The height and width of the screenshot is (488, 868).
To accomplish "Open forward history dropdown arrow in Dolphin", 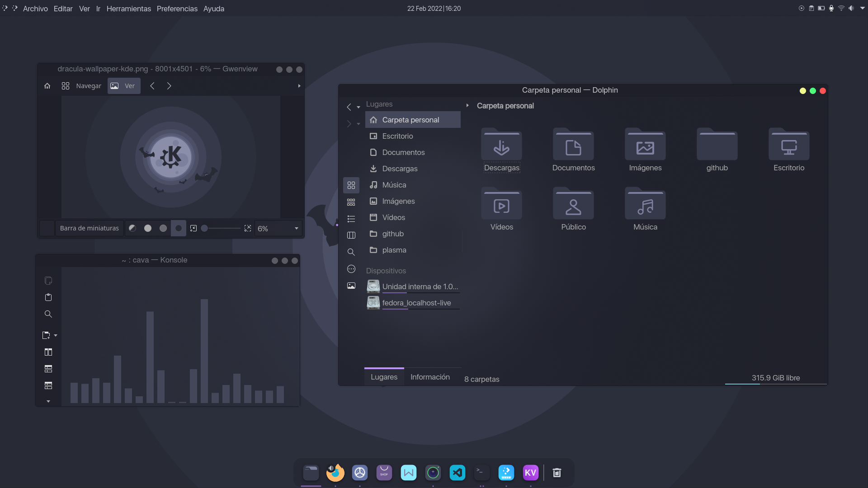I will tap(359, 124).
